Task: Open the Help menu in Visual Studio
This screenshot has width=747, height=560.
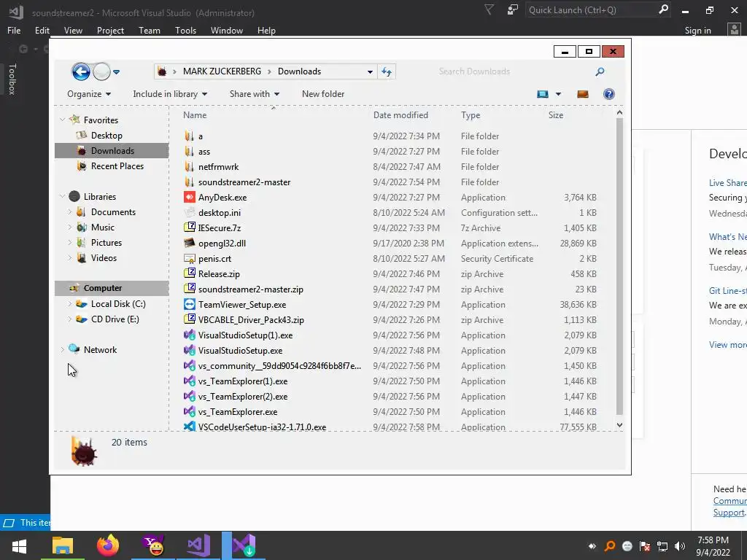Action: [x=266, y=31]
